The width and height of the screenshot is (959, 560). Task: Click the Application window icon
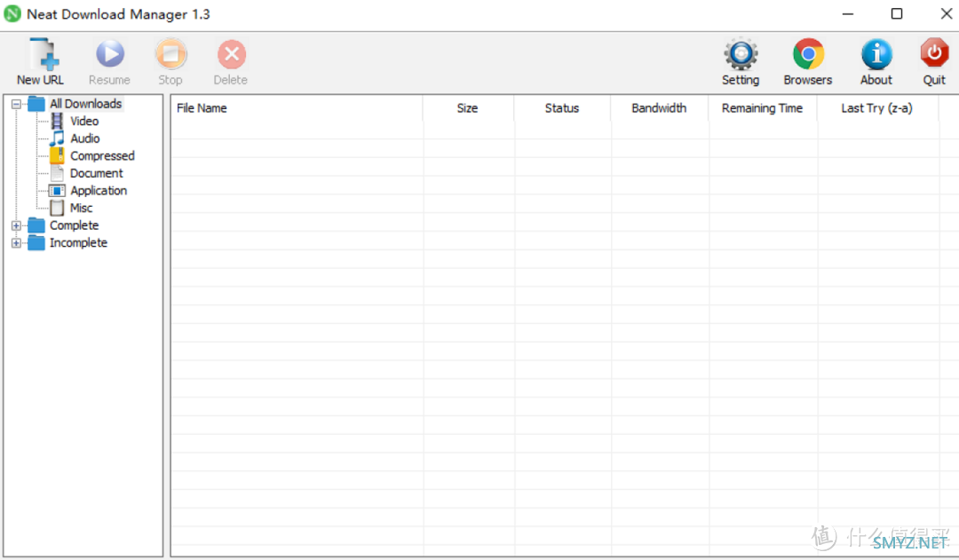coord(57,191)
